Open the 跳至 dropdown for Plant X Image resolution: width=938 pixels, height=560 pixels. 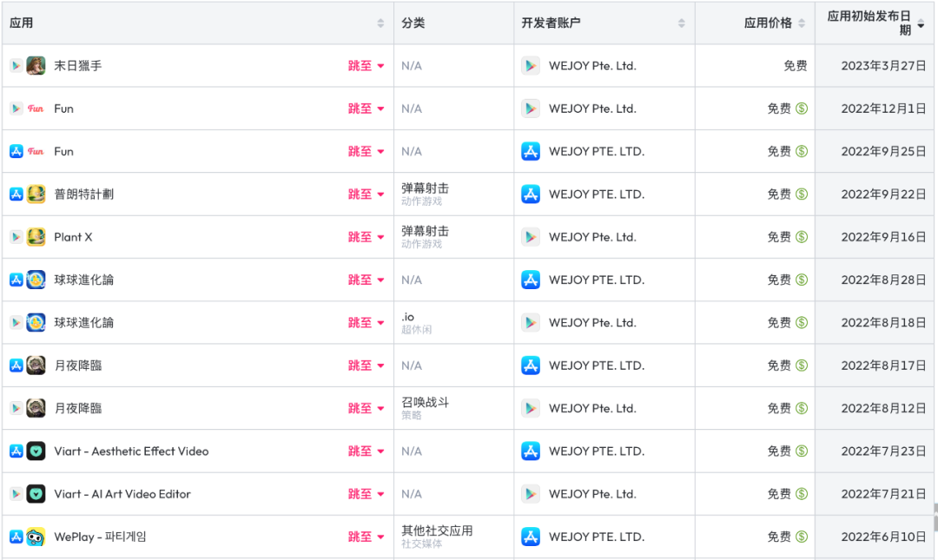tap(367, 237)
